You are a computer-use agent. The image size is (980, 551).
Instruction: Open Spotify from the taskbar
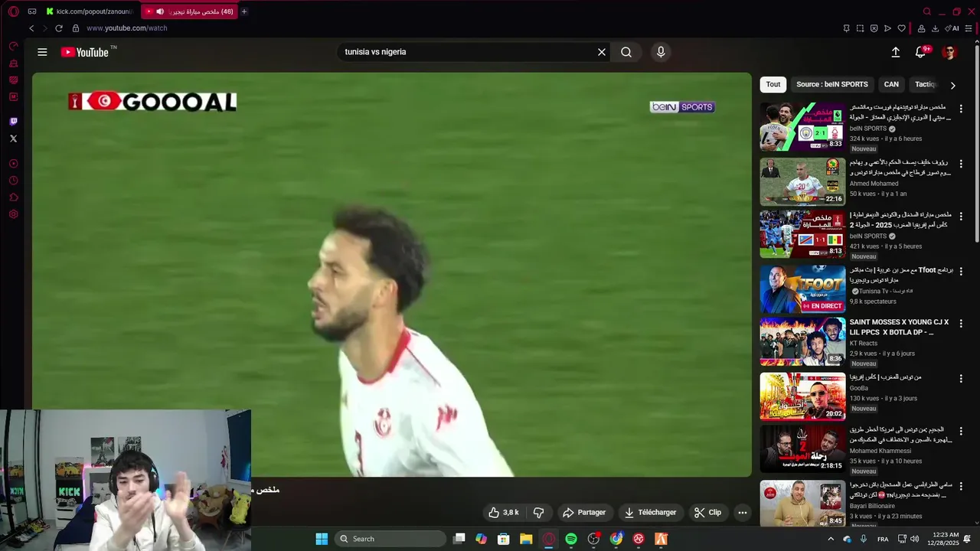(x=571, y=539)
